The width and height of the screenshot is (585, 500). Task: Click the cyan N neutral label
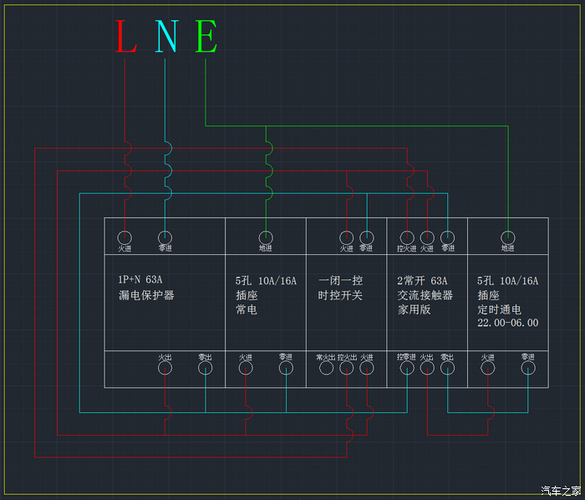167,36
